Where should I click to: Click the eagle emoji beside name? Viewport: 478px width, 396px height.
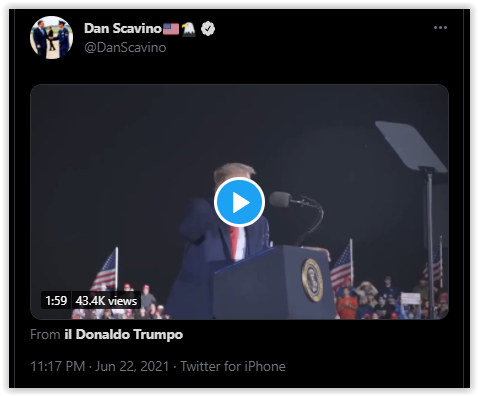pyautogui.click(x=189, y=29)
